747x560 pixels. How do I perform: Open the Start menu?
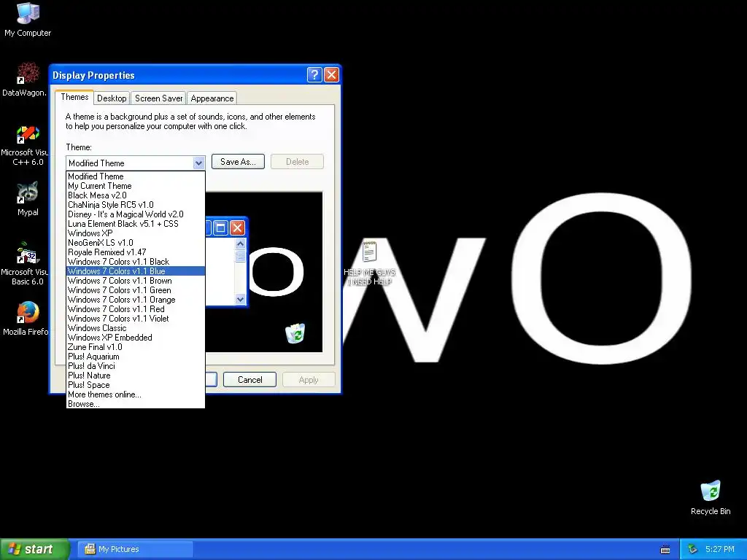35,549
